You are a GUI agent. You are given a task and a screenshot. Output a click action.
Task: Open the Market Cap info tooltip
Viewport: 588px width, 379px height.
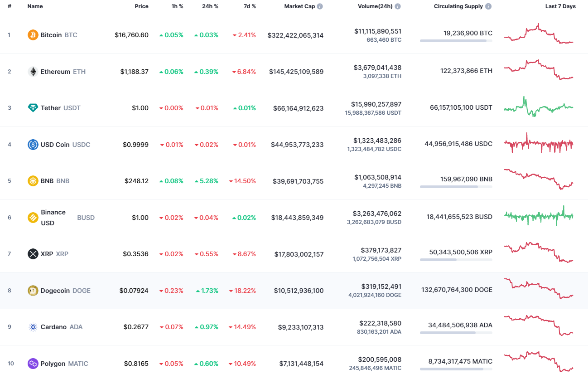(x=320, y=6)
